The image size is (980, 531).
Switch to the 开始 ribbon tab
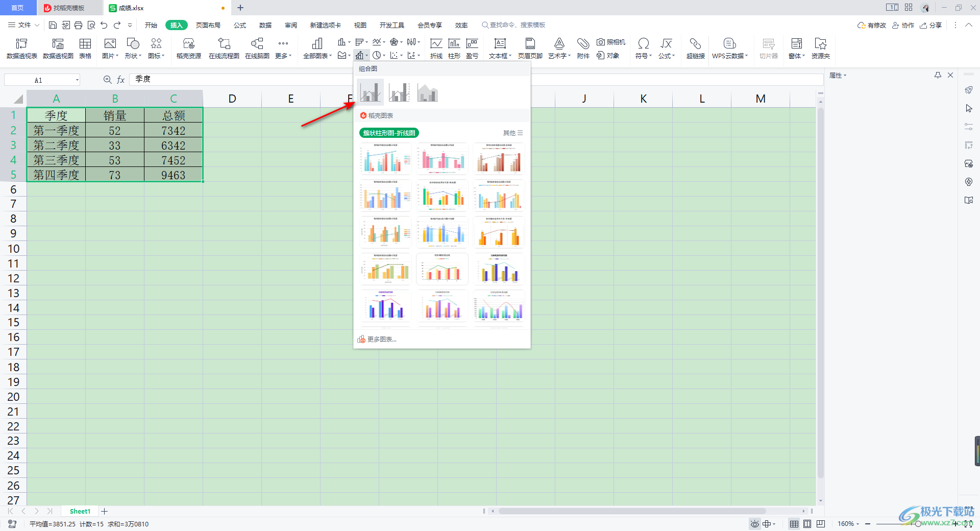click(151, 25)
